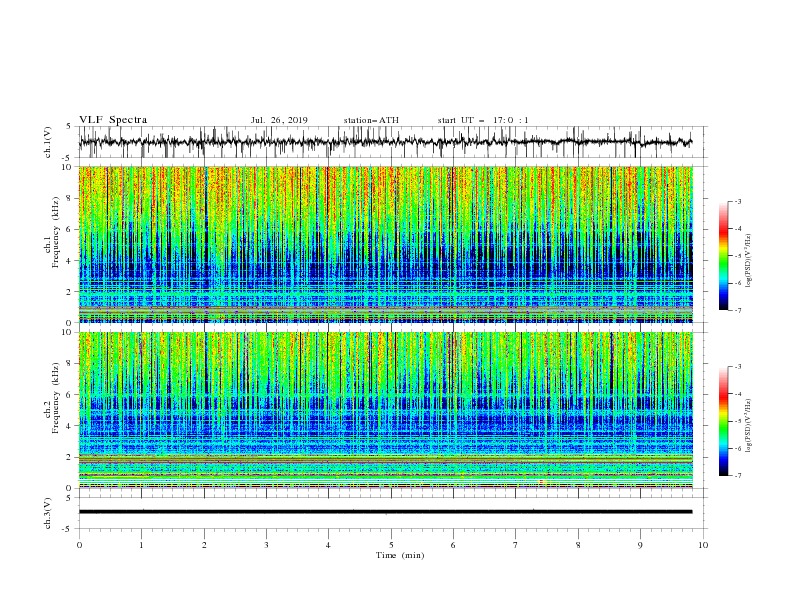Click the ch.1 colorbar "log(PSD)(V²/Hz)" label

point(749,261)
